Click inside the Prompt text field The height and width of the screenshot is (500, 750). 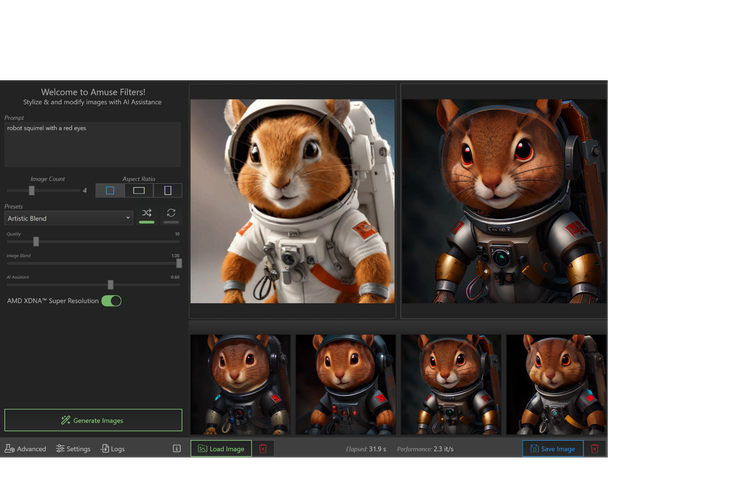coord(92,145)
